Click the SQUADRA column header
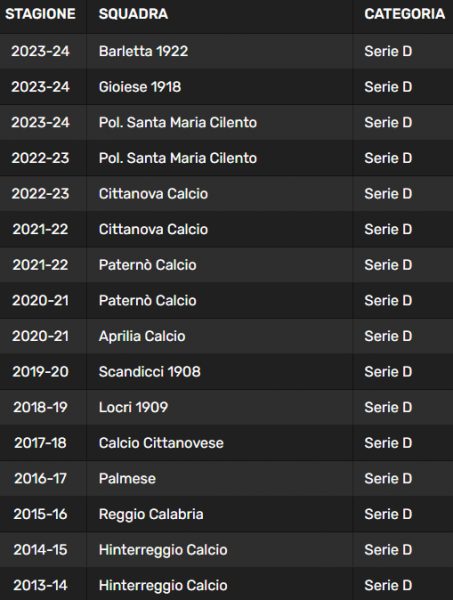 click(133, 14)
